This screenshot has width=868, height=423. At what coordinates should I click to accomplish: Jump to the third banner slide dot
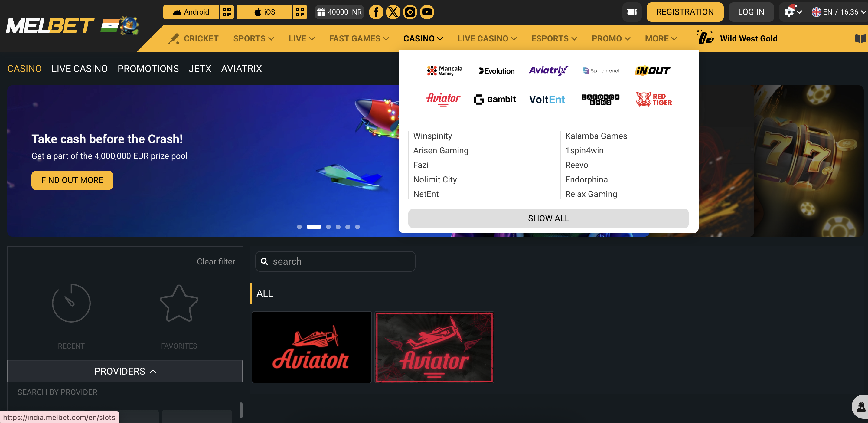(328, 227)
